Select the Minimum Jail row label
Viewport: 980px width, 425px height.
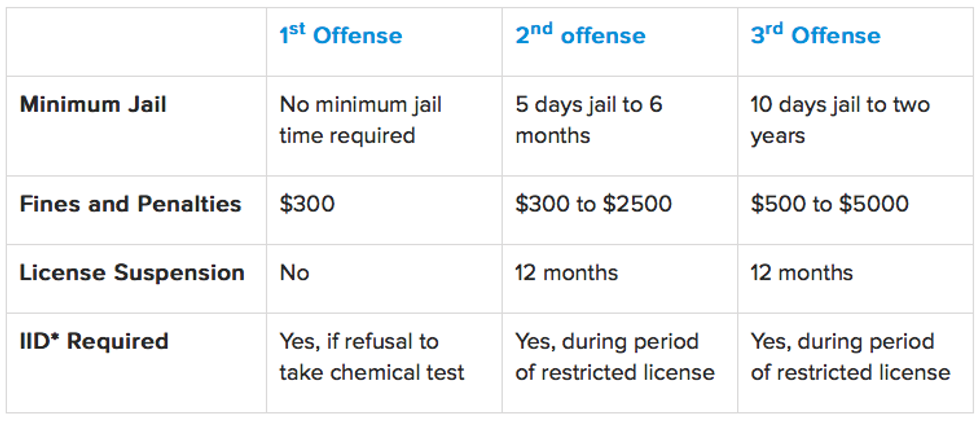[x=93, y=105]
